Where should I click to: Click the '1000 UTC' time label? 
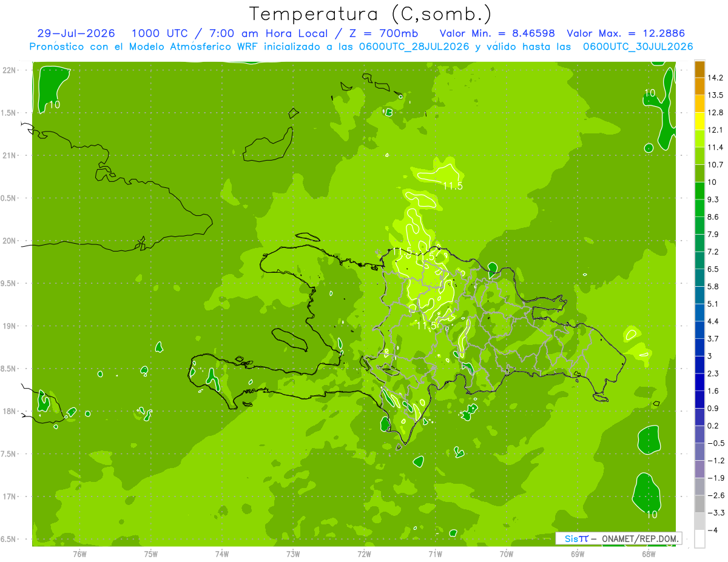159,33
